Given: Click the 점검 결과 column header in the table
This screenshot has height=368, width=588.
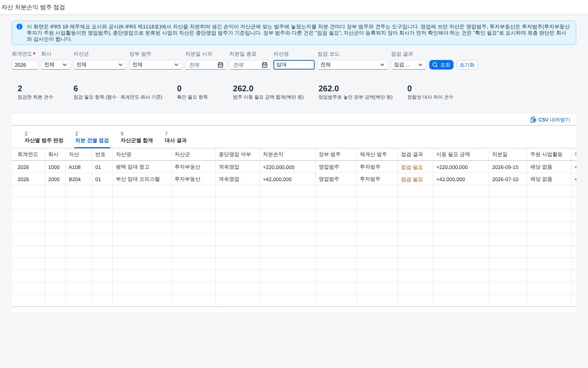Looking at the screenshot, I should 415,155.
